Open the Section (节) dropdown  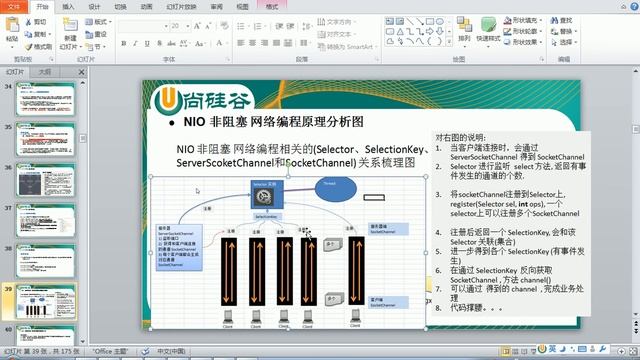pyautogui.click(x=97, y=47)
